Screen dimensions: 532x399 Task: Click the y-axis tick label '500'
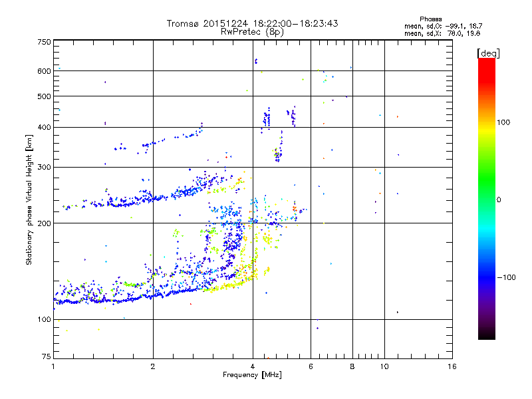(x=44, y=96)
